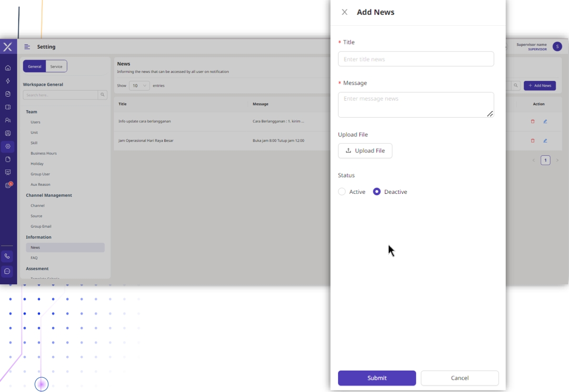The width and height of the screenshot is (569, 392).
Task: Click the Upload File button
Action: [x=365, y=151]
